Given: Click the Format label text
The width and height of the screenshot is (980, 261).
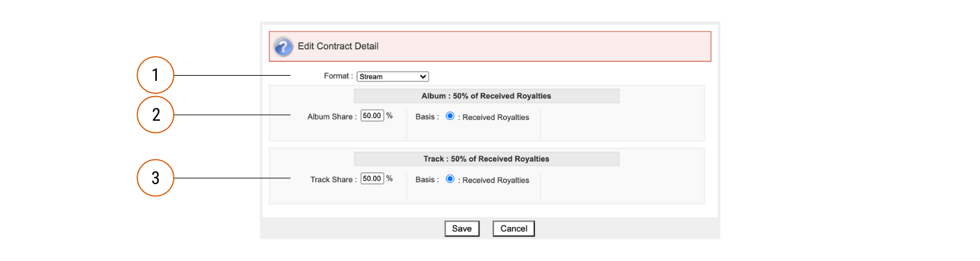Looking at the screenshot, I should coord(338,76).
